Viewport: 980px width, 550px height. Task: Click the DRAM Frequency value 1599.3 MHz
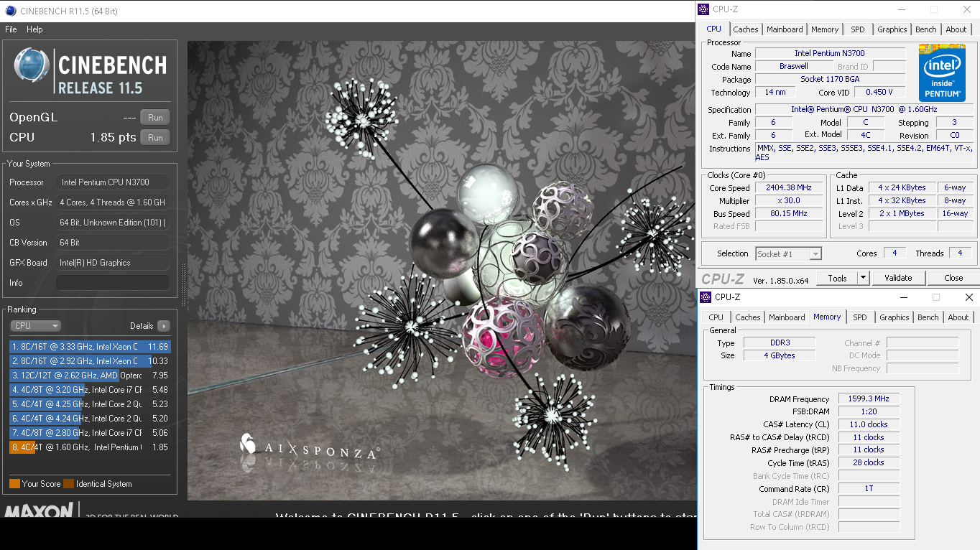(x=869, y=399)
